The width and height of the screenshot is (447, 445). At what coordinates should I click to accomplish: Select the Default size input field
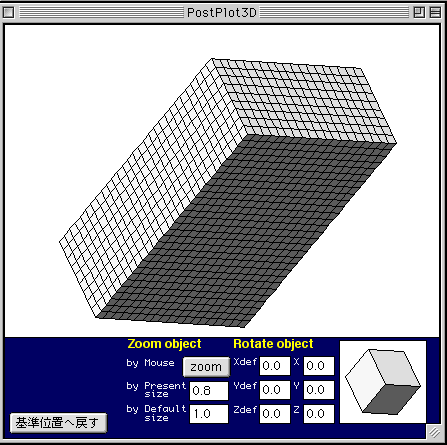click(209, 414)
